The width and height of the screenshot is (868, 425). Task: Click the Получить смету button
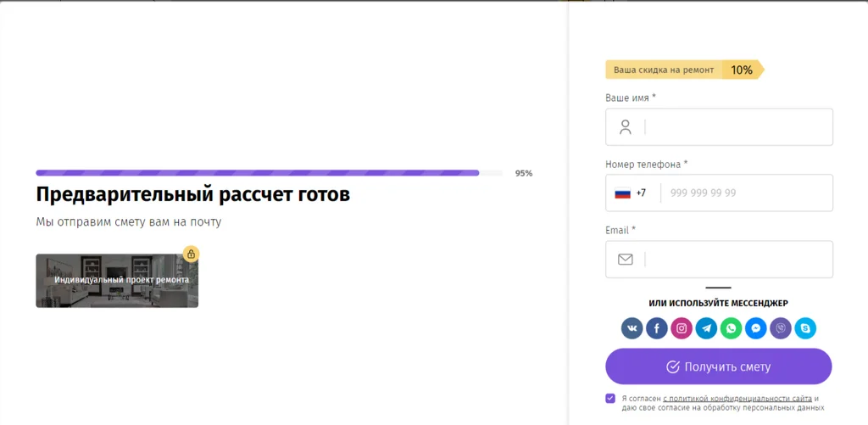[x=719, y=366]
